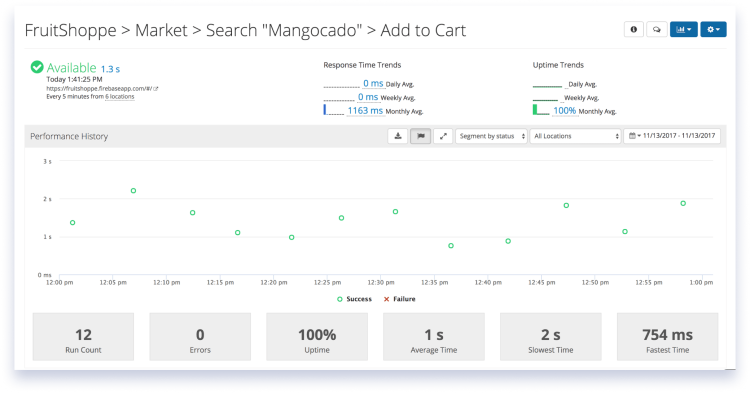Toggle the flag annotations button
The height and width of the screenshot is (393, 750).
[x=420, y=136]
